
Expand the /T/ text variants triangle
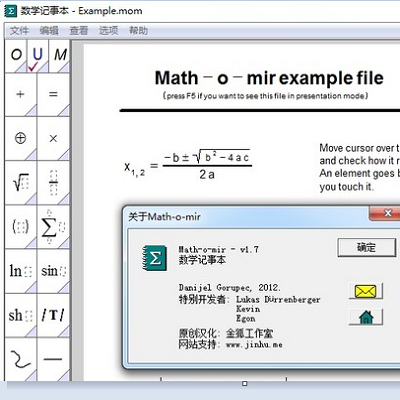[x=65, y=332]
